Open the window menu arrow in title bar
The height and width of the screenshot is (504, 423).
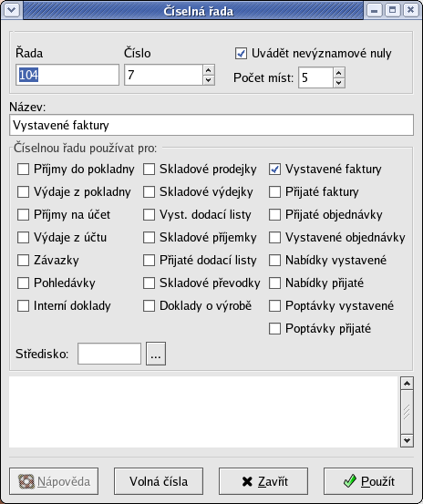tap(12, 10)
